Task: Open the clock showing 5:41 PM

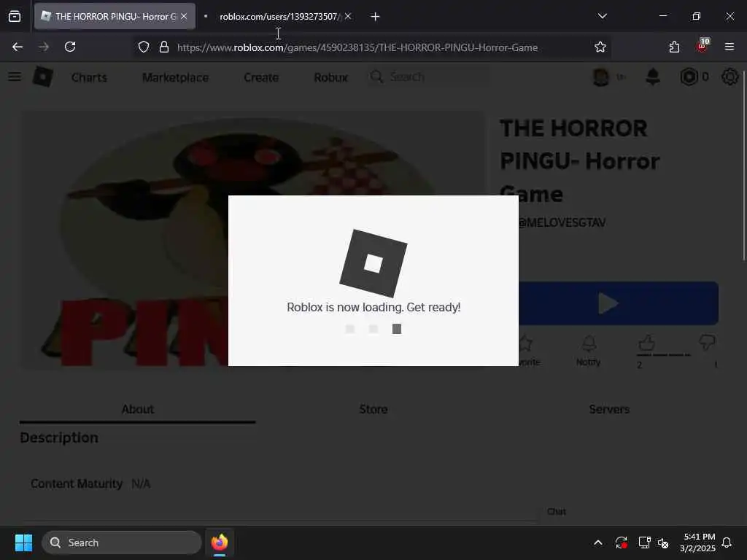Action: [697, 542]
